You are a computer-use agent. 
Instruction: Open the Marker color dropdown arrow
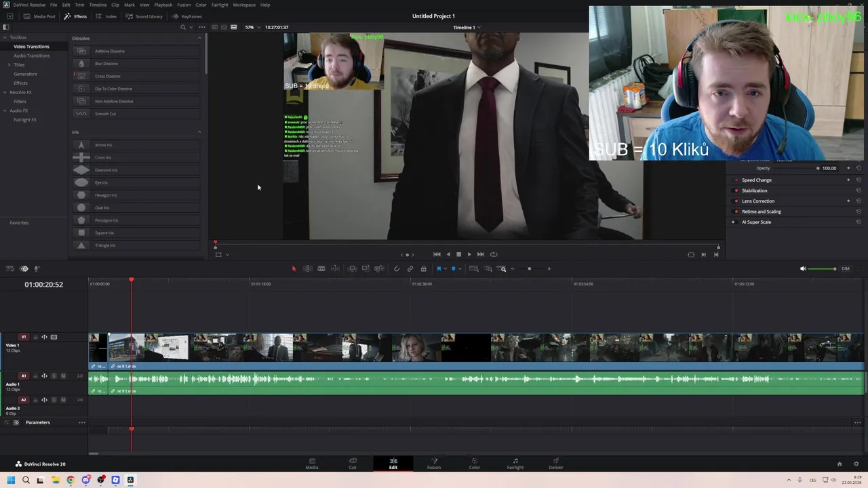point(460,269)
